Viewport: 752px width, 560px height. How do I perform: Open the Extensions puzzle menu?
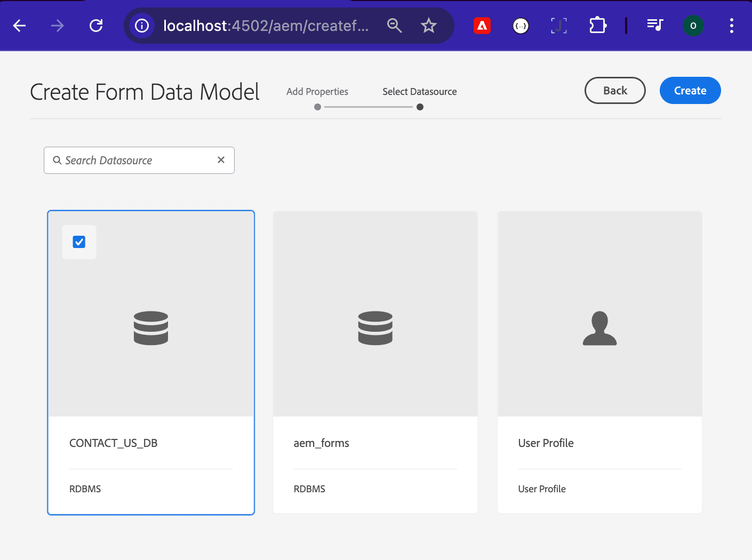[598, 26]
